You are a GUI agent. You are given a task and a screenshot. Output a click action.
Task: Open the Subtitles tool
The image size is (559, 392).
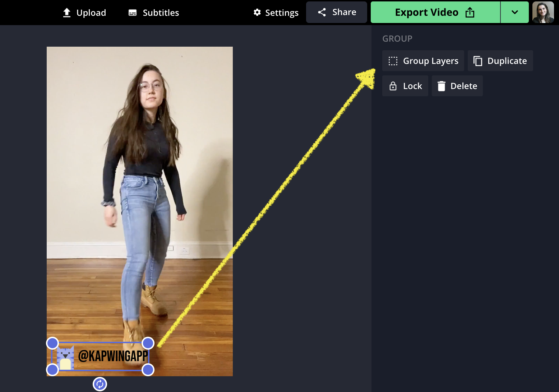tap(154, 13)
